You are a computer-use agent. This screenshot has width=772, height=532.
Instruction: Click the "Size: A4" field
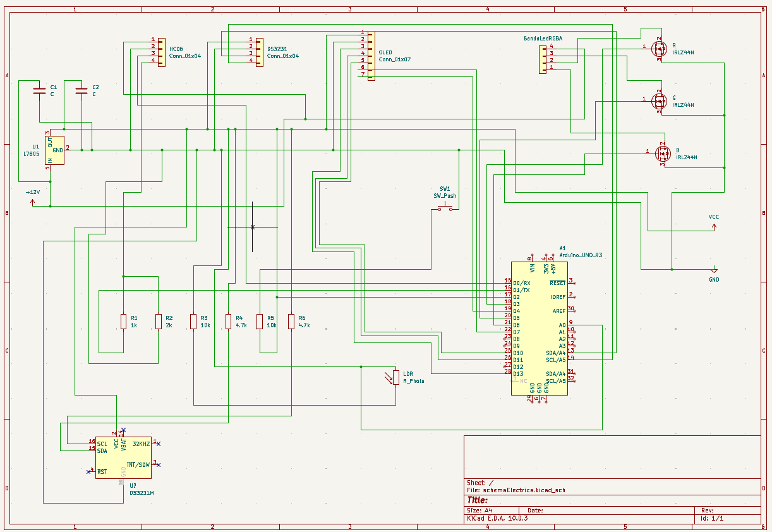(x=479, y=510)
